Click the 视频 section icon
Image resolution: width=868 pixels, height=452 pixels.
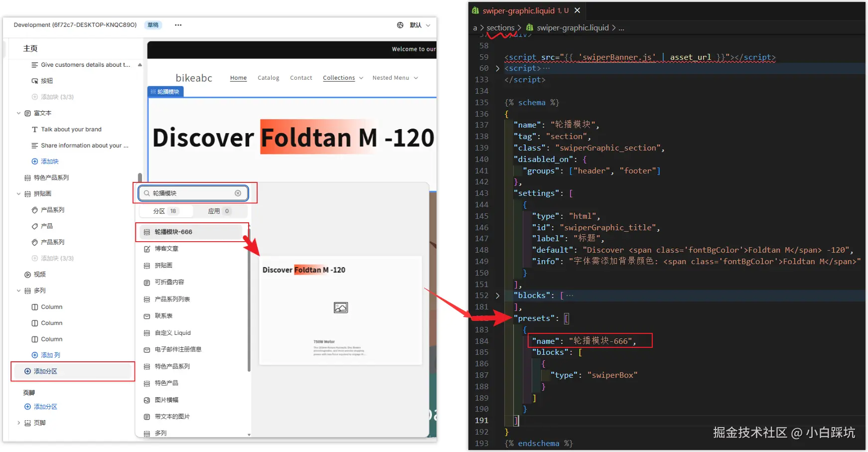[x=27, y=275]
